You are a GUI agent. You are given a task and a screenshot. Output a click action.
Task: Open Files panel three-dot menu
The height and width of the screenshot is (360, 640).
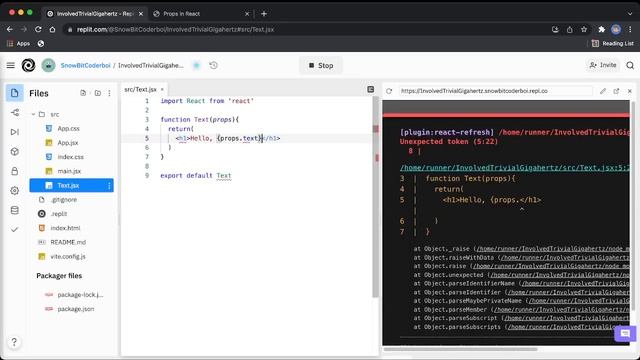(x=109, y=93)
